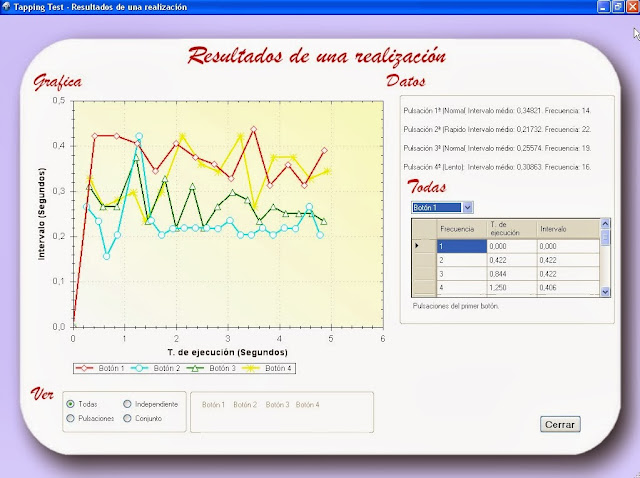Click the Botón 3 legend entry

click(x=211, y=368)
